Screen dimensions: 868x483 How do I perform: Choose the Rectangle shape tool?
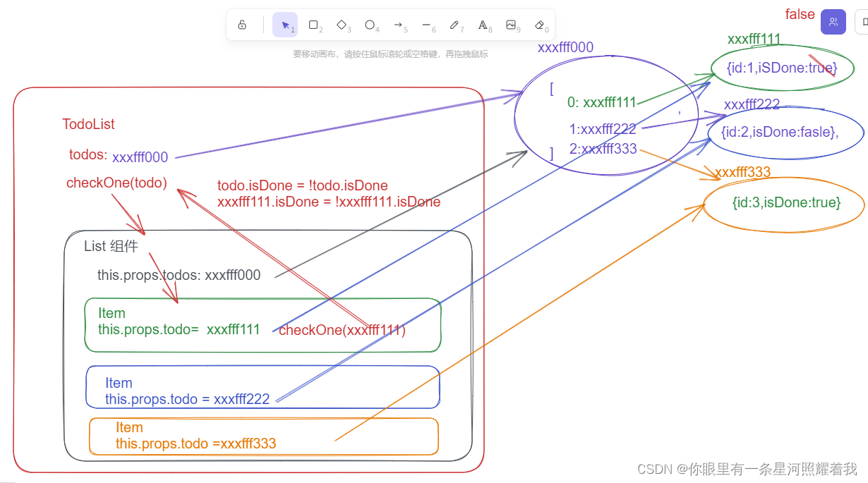(313, 25)
